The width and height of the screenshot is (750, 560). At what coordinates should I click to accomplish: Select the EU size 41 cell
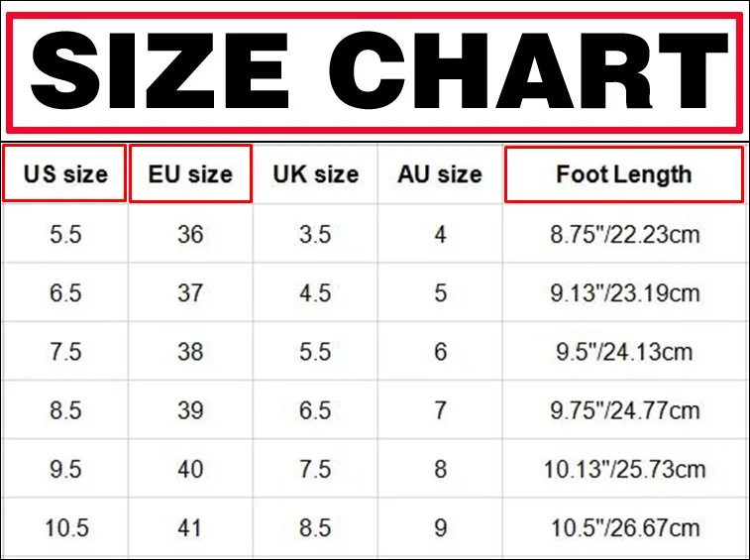click(x=190, y=527)
